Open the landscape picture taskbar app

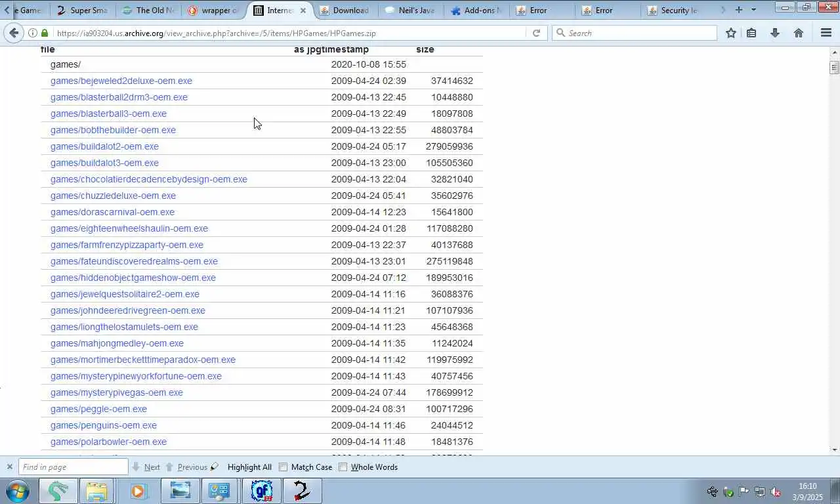point(180,491)
